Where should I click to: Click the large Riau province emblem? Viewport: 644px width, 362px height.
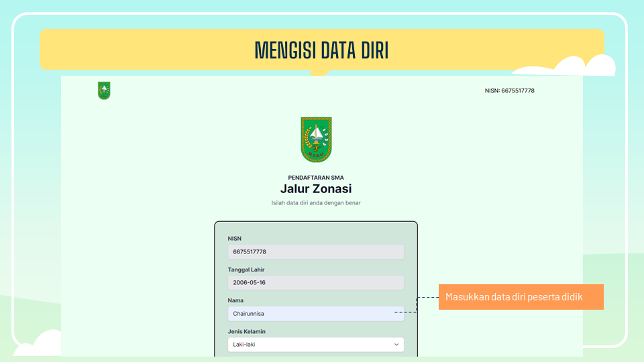point(316,139)
